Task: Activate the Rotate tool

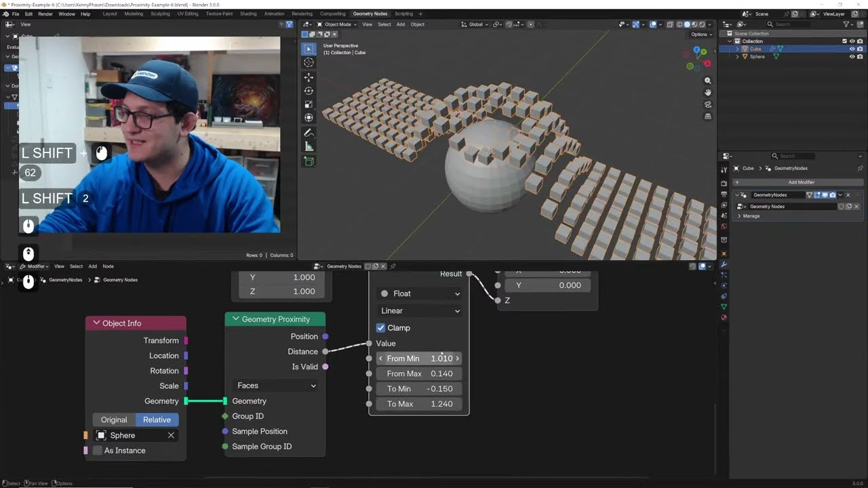Action: click(x=309, y=91)
